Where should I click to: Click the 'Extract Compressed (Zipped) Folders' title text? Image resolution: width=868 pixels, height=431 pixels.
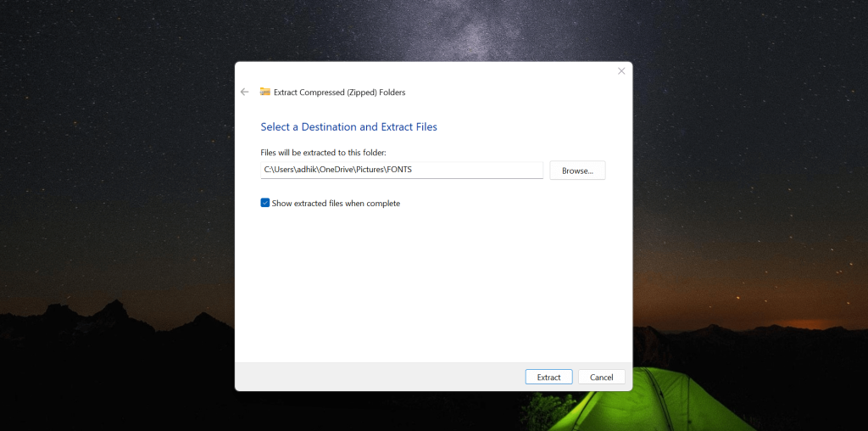click(340, 92)
